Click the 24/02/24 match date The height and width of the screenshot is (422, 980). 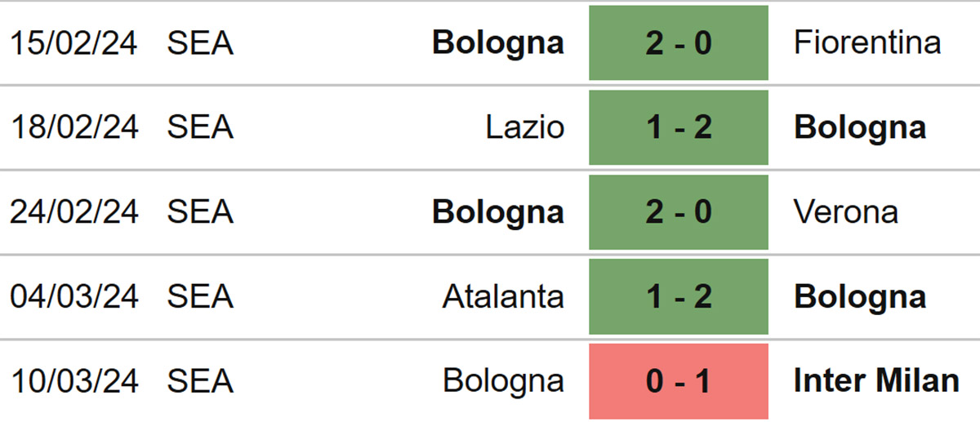click(x=75, y=212)
